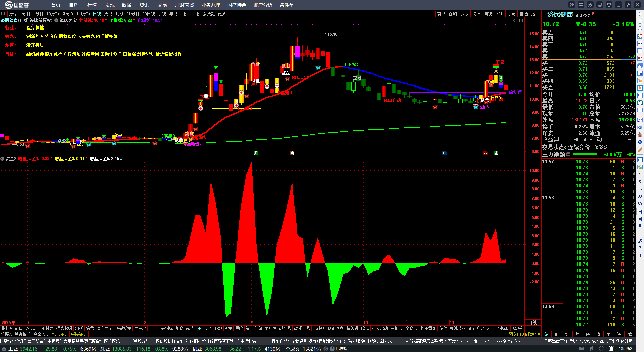Switch to the 综合资讯 tab

tap(60, 334)
